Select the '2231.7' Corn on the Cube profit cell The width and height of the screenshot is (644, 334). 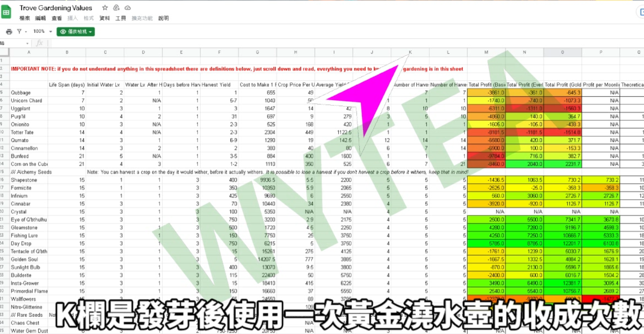(563, 164)
